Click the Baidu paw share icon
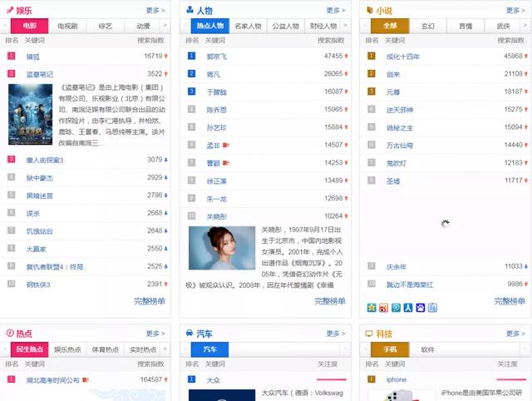Screen dimensions: 532x401 (420, 308)
